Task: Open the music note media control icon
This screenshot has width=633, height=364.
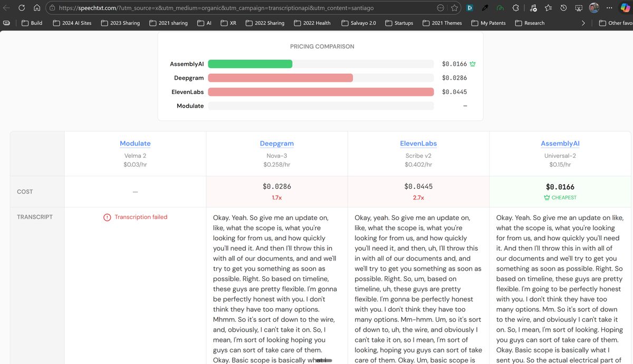Action: coord(533,8)
